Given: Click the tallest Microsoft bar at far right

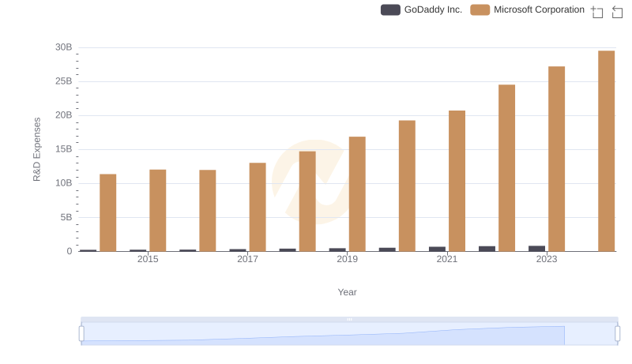Looking at the screenshot, I should [607, 151].
